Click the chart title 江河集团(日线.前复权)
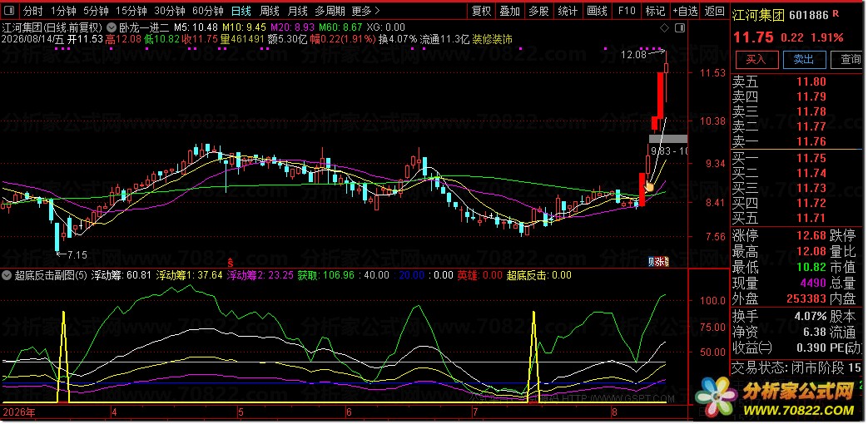 pos(52,27)
